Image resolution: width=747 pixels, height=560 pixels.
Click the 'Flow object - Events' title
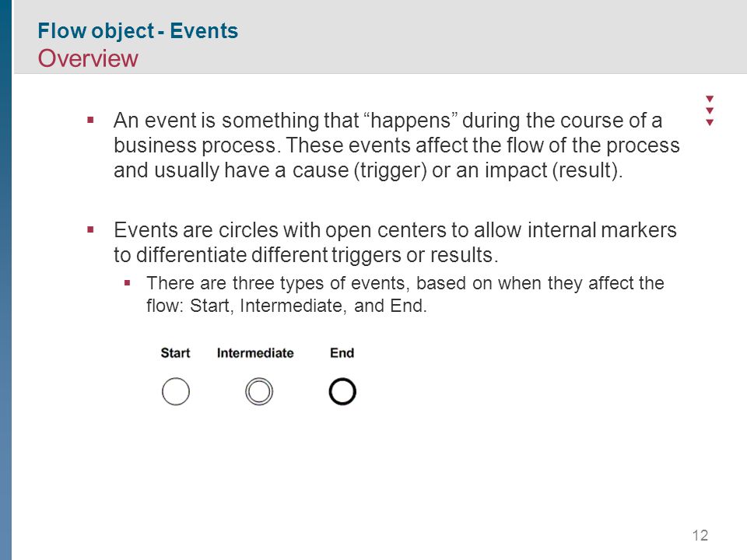[x=138, y=31]
